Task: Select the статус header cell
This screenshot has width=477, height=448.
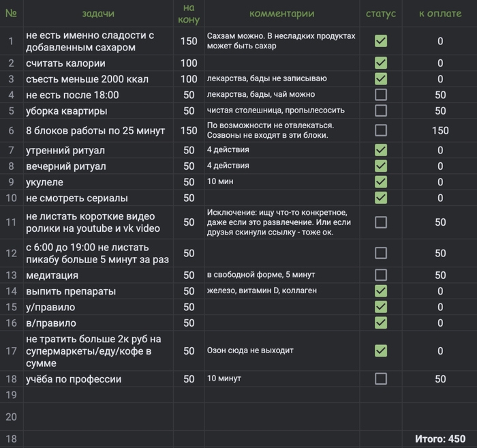Action: [381, 14]
